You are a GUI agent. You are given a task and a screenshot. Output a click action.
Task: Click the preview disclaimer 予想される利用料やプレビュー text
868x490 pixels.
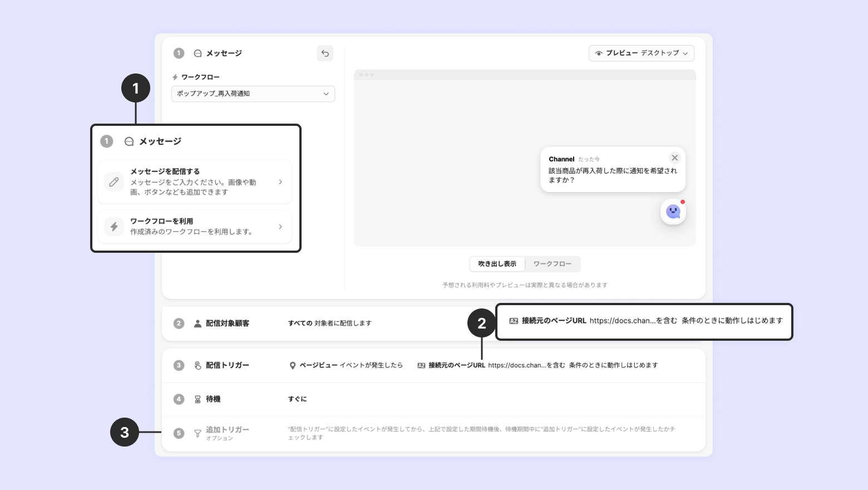pos(525,285)
